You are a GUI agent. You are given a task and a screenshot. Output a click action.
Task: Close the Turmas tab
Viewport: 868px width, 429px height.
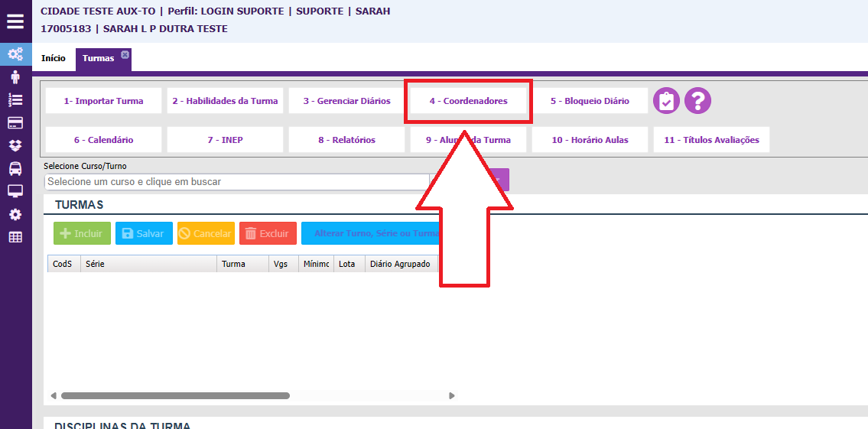click(125, 54)
